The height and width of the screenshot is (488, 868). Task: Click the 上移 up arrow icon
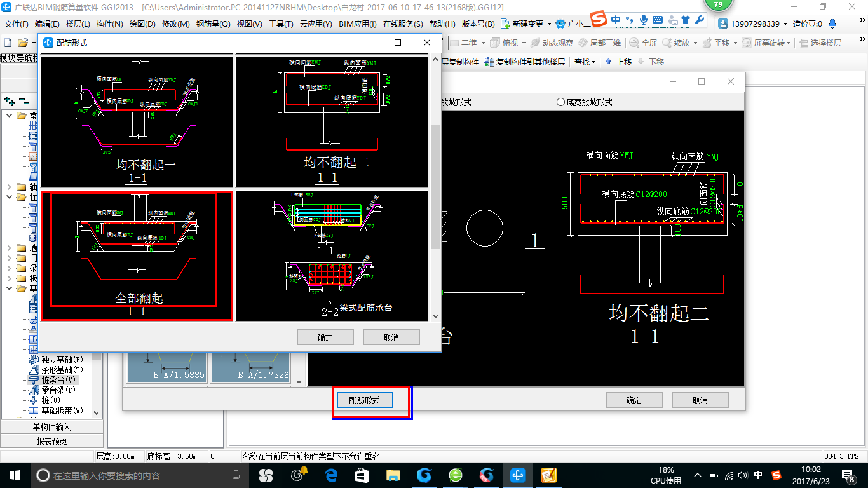[608, 62]
